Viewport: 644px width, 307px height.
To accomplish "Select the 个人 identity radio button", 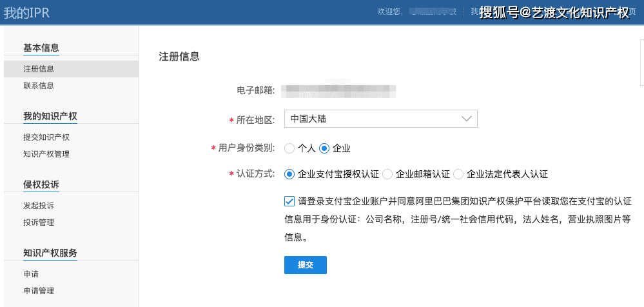I will (x=289, y=149).
